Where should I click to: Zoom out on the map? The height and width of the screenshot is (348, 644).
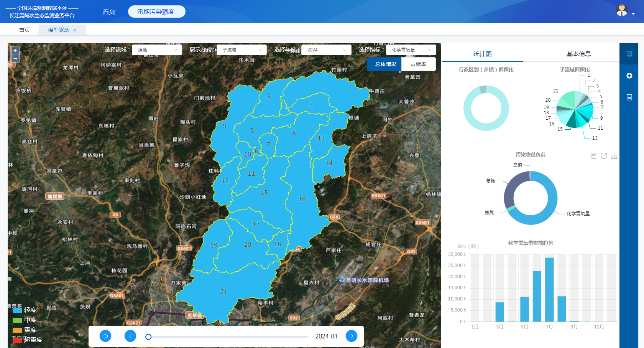[x=15, y=58]
